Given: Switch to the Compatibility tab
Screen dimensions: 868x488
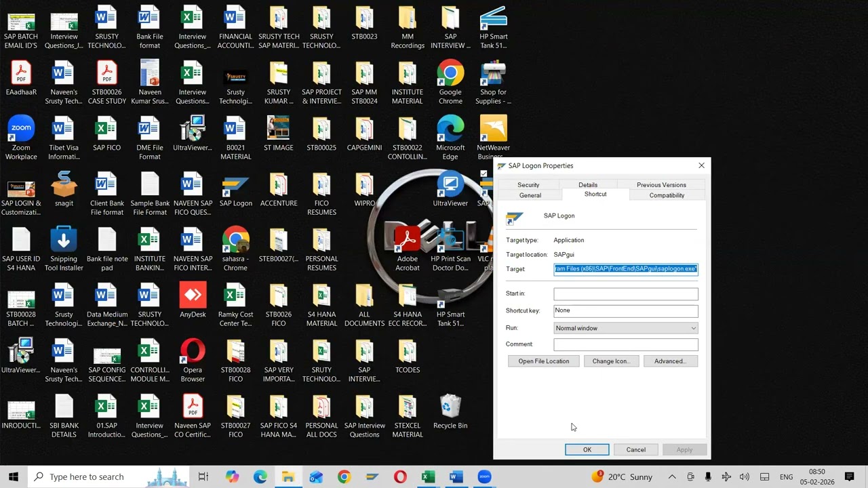Looking at the screenshot, I should [x=667, y=195].
